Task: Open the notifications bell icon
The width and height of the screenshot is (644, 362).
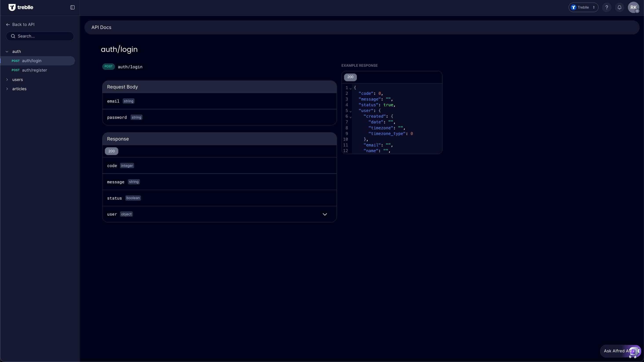Action: coord(619,7)
